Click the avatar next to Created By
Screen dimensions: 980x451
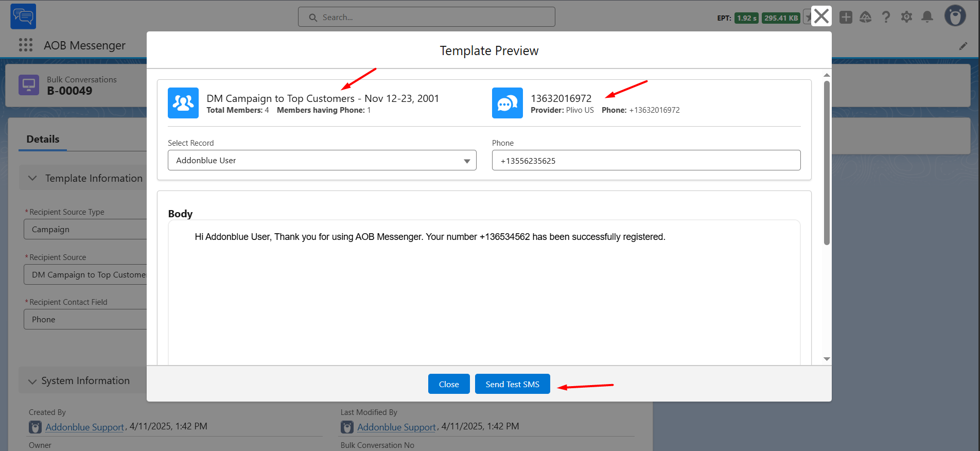[35, 427]
